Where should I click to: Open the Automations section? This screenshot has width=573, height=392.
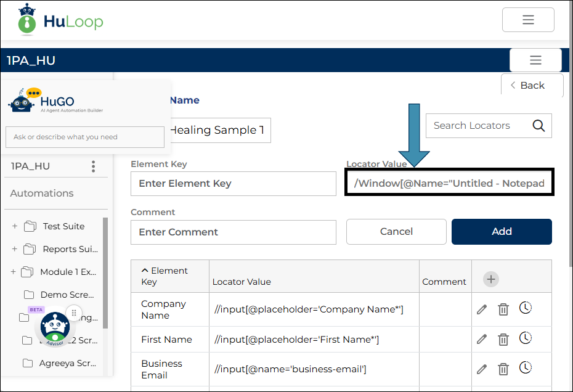42,193
